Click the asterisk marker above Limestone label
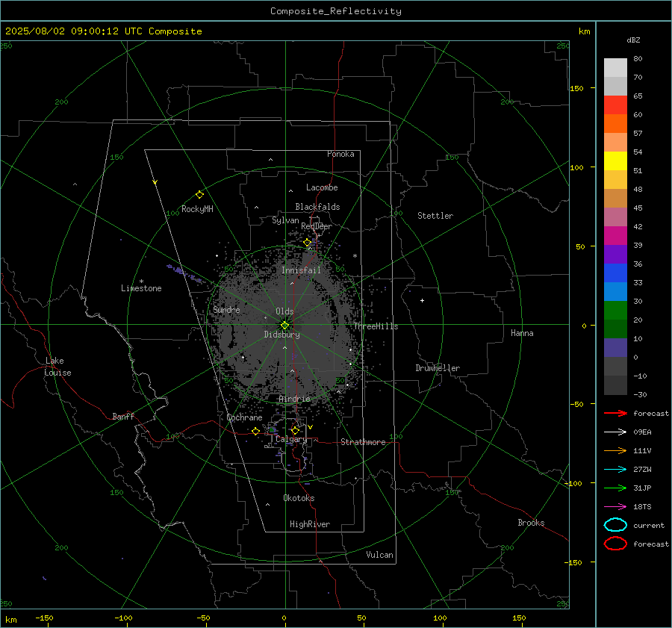This screenshot has height=628, width=672. [141, 282]
